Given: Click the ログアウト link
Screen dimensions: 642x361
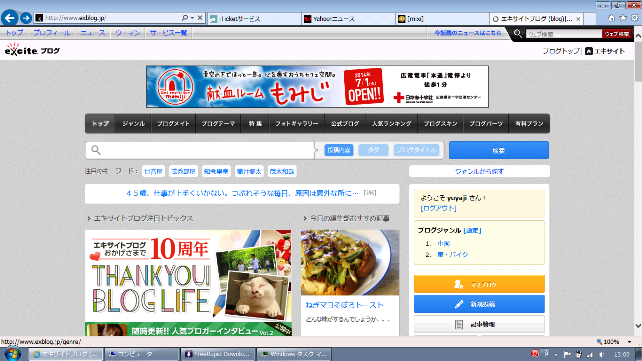Looking at the screenshot, I should click(x=439, y=208).
